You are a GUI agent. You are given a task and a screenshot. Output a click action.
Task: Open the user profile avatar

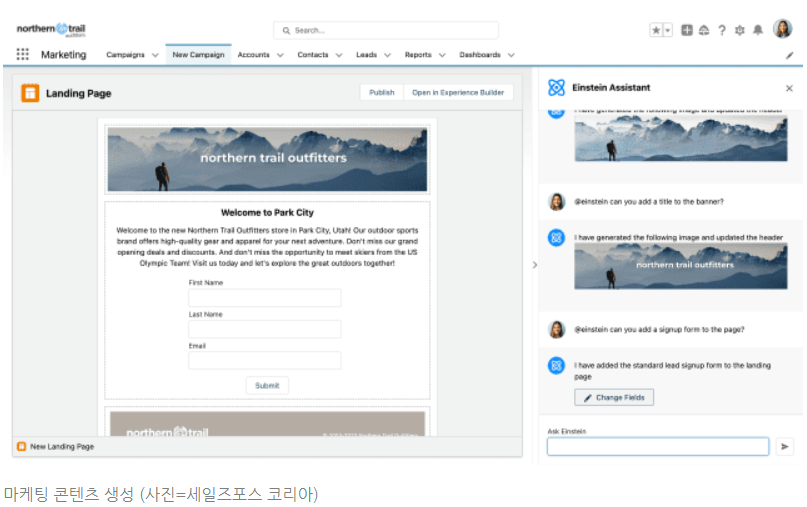pyautogui.click(x=782, y=29)
